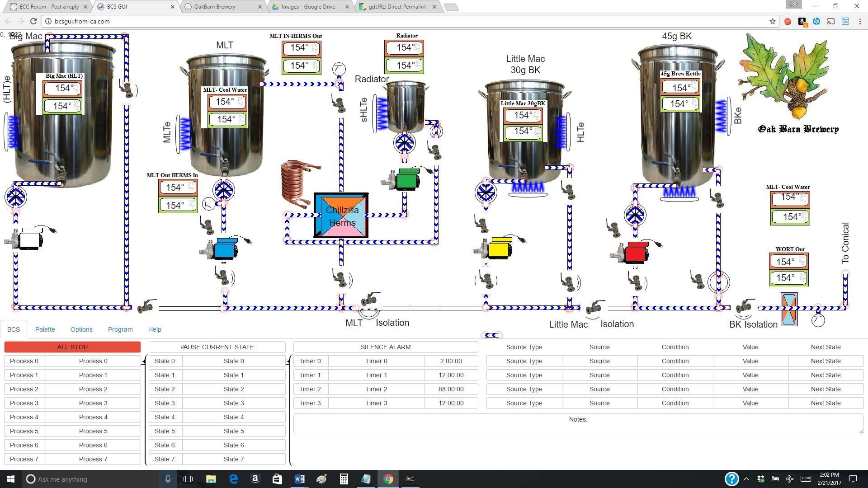This screenshot has height=488, width=868.
Task: Open Word from the taskbar
Action: click(x=299, y=479)
